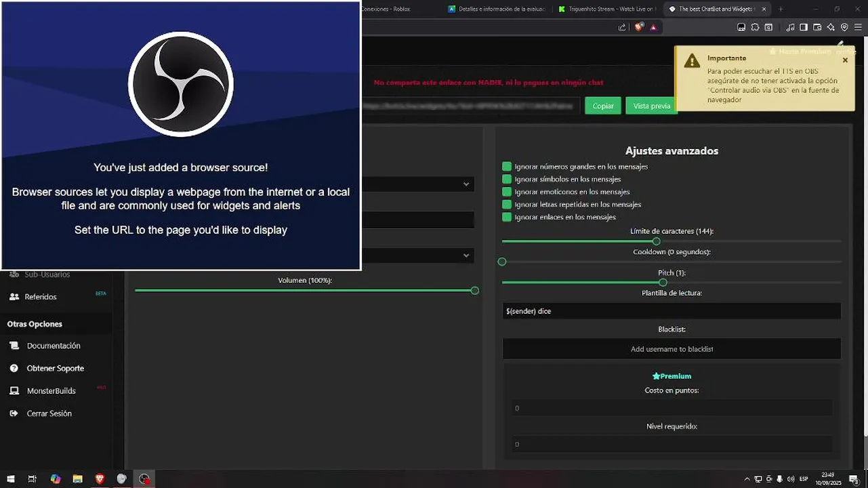
Task: Open the Windows Start menu
Action: click(x=11, y=479)
